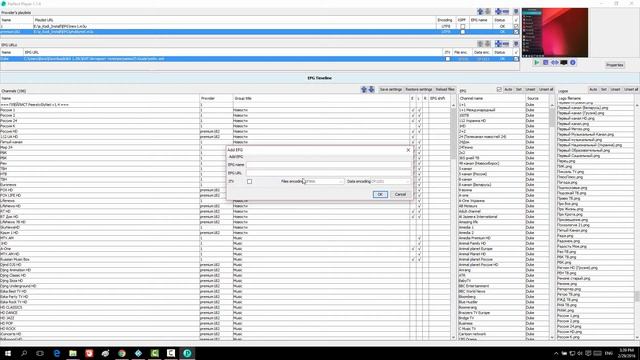The height and width of the screenshot is (360, 640).
Task: Open File Explorer from the taskbar
Action: [73, 353]
